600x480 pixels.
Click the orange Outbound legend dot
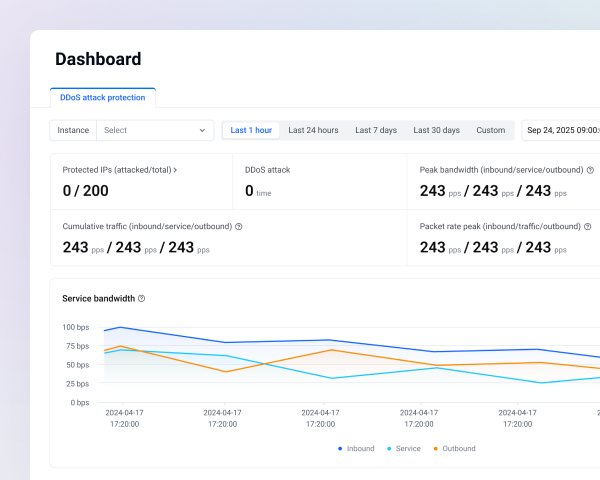[436, 449]
